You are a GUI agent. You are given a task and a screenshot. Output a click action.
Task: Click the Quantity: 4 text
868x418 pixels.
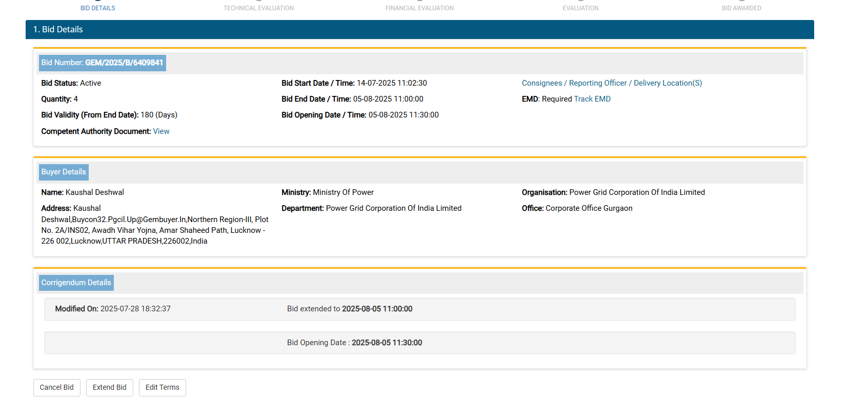pyautogui.click(x=59, y=99)
